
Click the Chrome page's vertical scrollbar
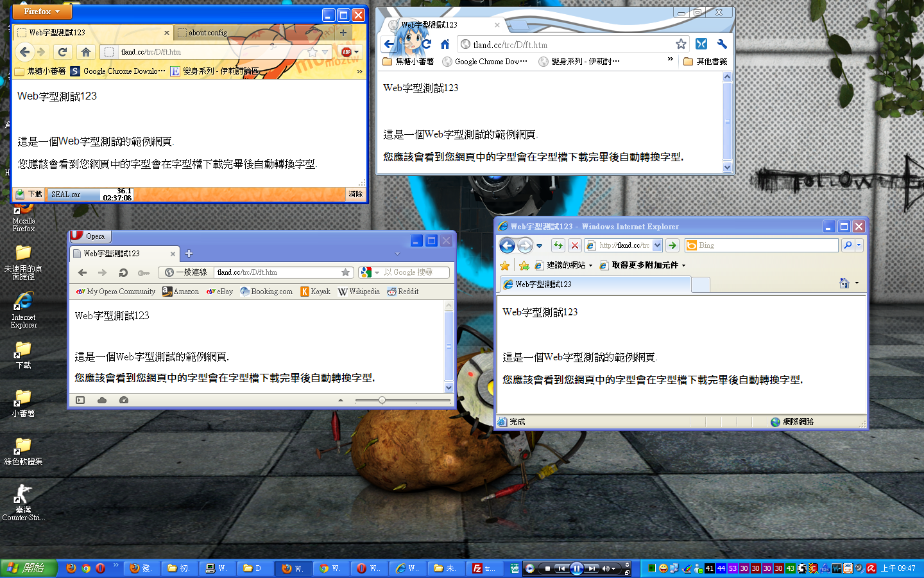[x=727, y=122]
